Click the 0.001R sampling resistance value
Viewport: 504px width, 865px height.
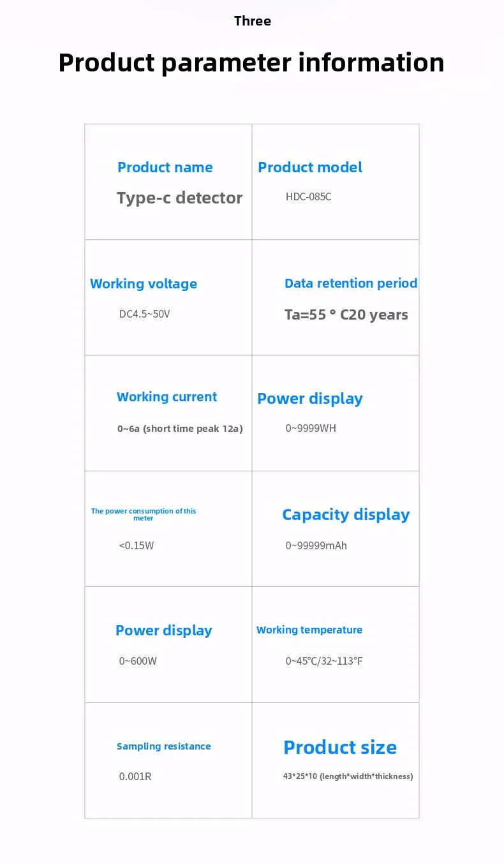coord(135,776)
